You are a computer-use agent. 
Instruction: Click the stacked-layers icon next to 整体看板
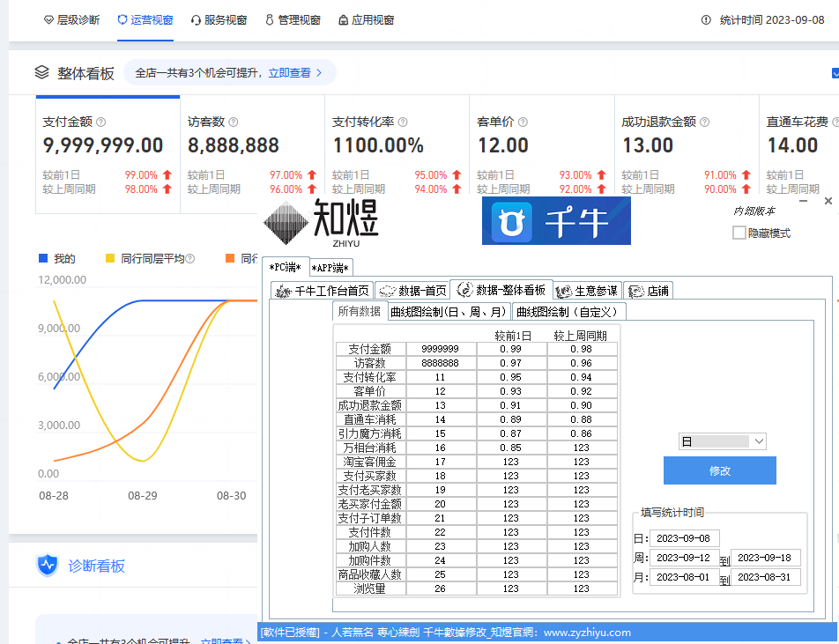(41, 74)
